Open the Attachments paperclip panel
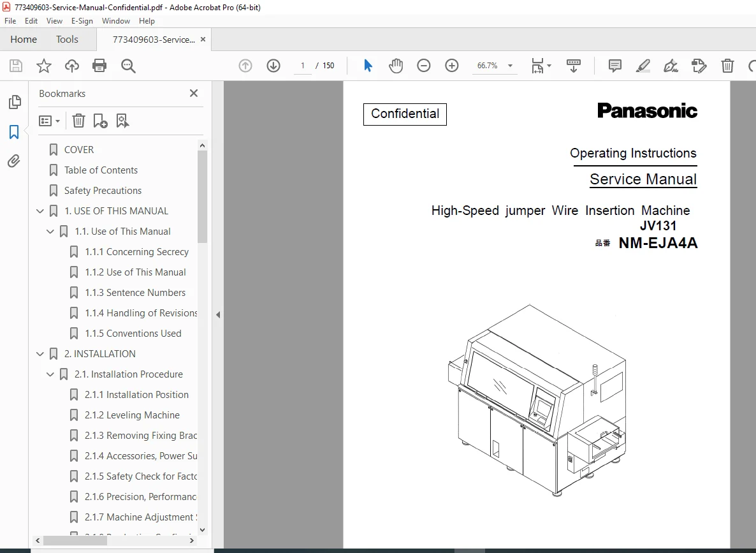The height and width of the screenshot is (553, 756). pyautogui.click(x=14, y=161)
